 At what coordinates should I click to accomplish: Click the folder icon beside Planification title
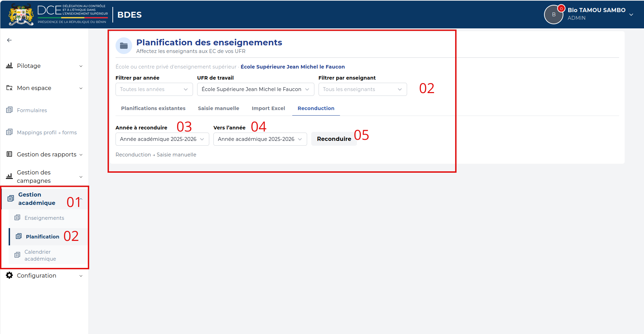coord(124,46)
